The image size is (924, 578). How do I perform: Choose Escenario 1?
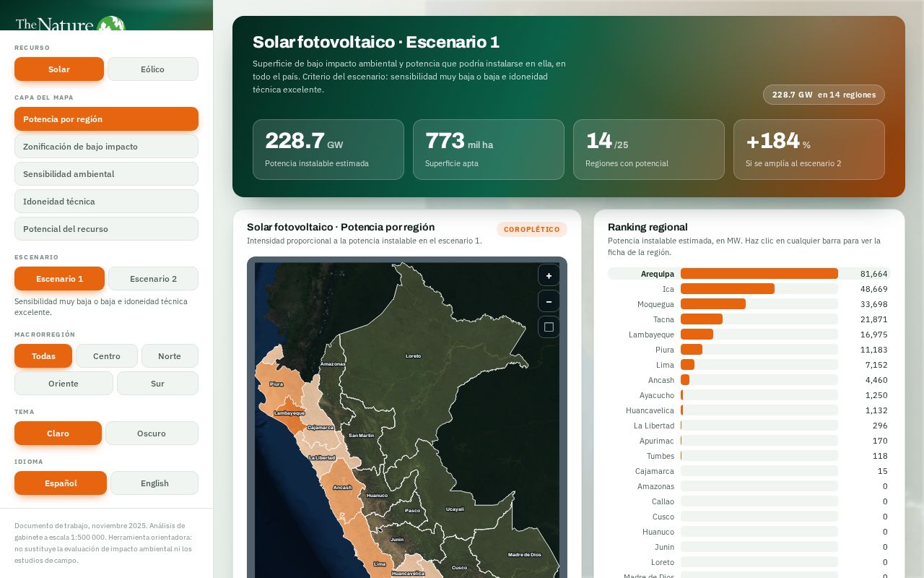pos(59,279)
